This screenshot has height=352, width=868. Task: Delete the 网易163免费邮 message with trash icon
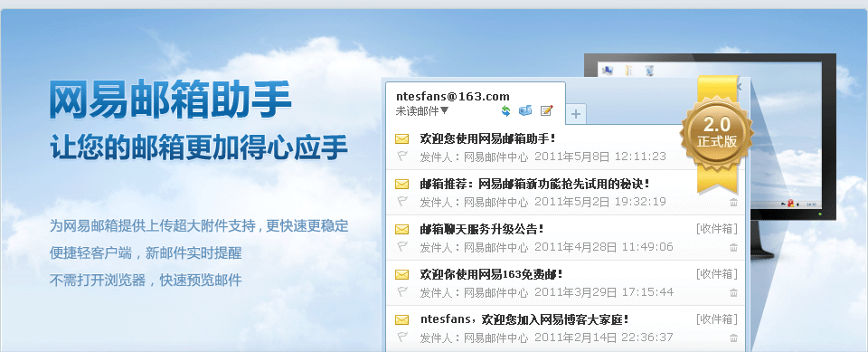point(733,292)
